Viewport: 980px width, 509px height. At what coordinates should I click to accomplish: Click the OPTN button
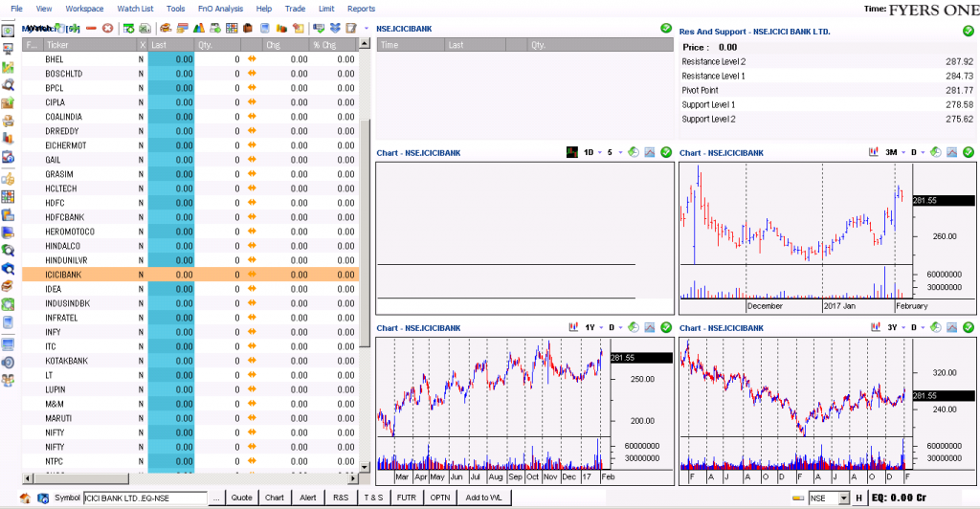tap(440, 498)
